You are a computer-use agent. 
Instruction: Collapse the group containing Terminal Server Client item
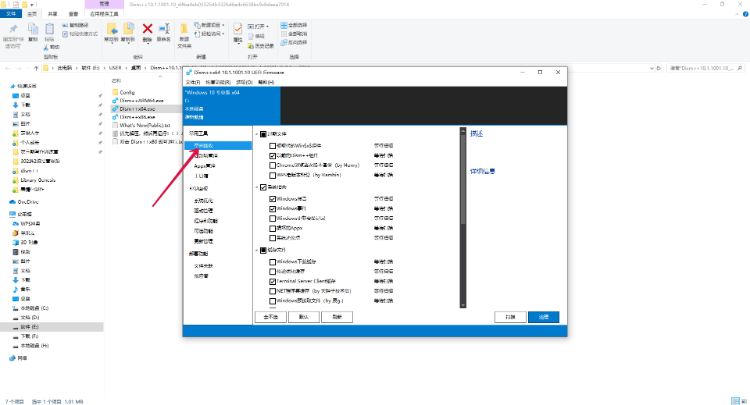point(257,250)
